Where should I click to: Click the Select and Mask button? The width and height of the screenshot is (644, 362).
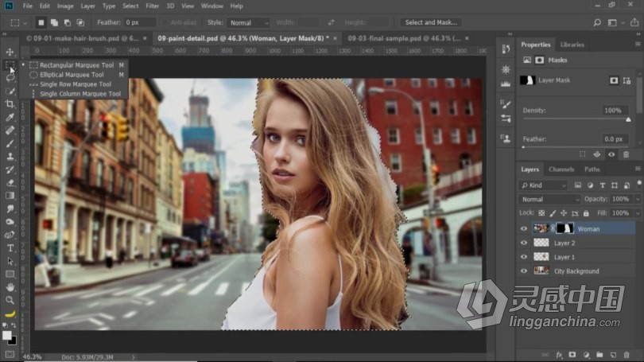431,22
